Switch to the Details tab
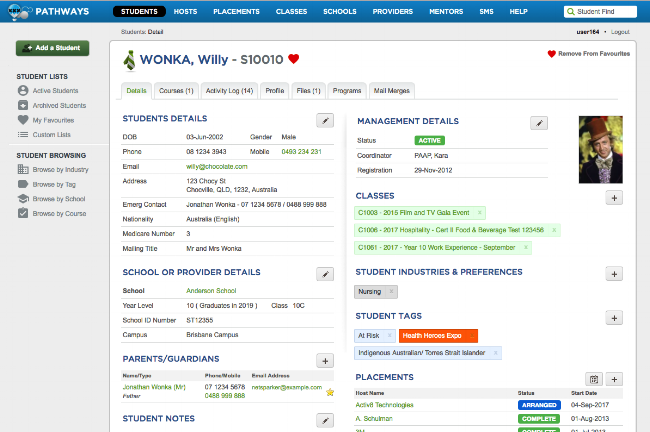This screenshot has width=650, height=432. pos(136,91)
